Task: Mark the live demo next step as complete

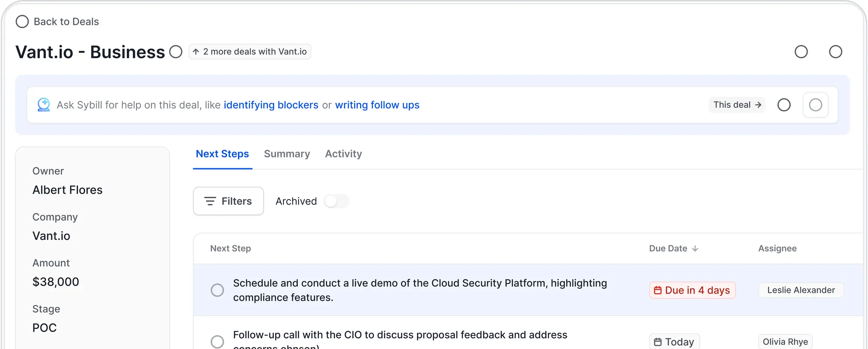Action: pyautogui.click(x=217, y=290)
